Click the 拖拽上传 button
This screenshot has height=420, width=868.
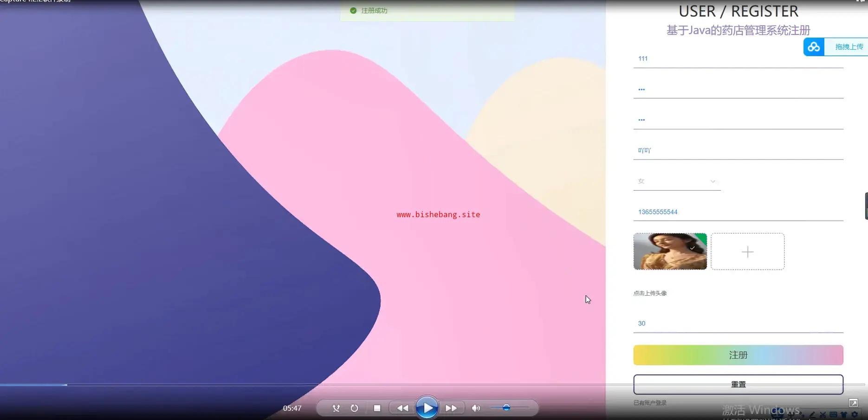coord(849,47)
